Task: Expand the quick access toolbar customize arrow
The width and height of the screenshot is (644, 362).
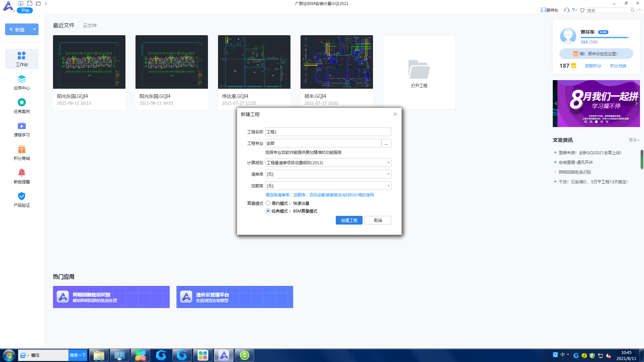Action: [x=46, y=4]
